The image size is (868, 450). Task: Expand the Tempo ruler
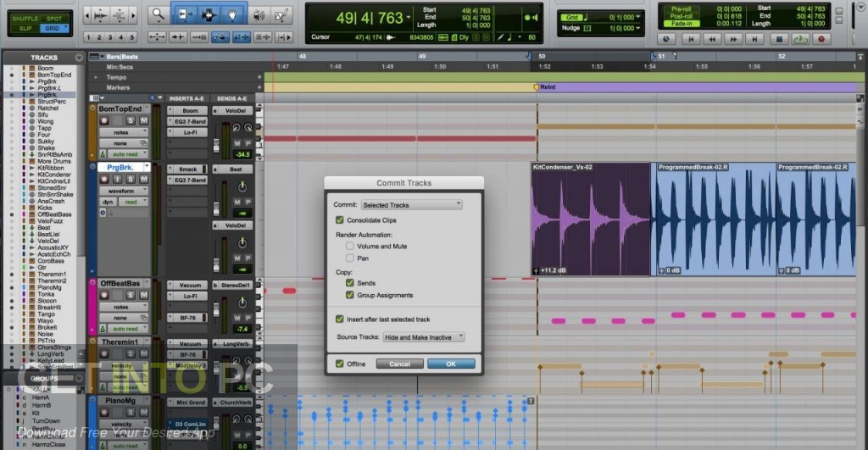(96, 77)
